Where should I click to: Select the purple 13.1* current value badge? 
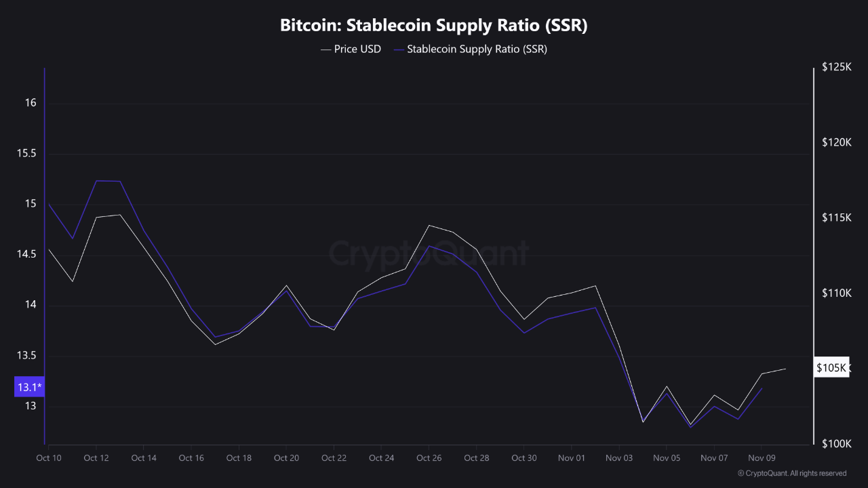29,387
